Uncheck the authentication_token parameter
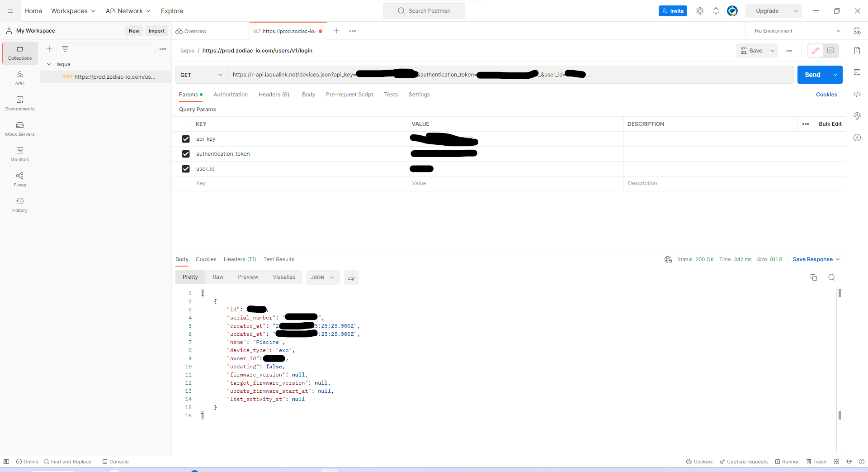The width and height of the screenshot is (868, 472). coord(186,154)
